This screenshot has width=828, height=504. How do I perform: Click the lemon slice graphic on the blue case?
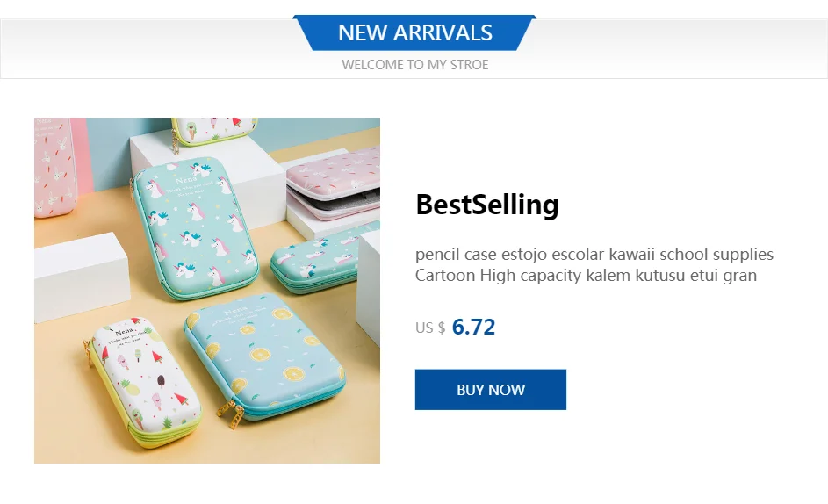tap(259, 356)
